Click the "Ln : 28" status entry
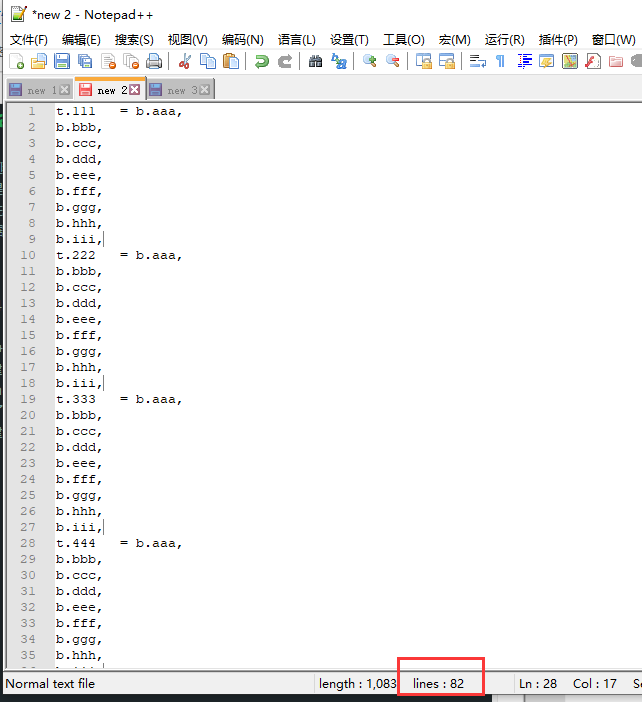This screenshot has width=642, height=702. [x=538, y=684]
